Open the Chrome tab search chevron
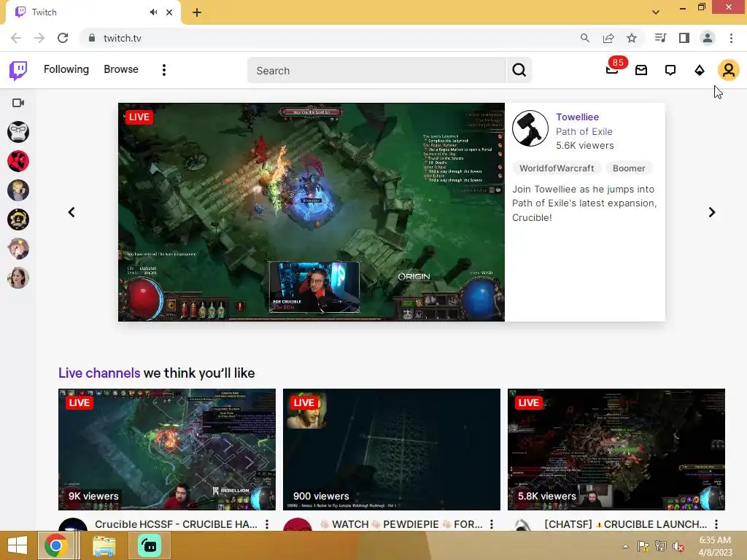Viewport: 747px width, 560px height. coord(656,12)
